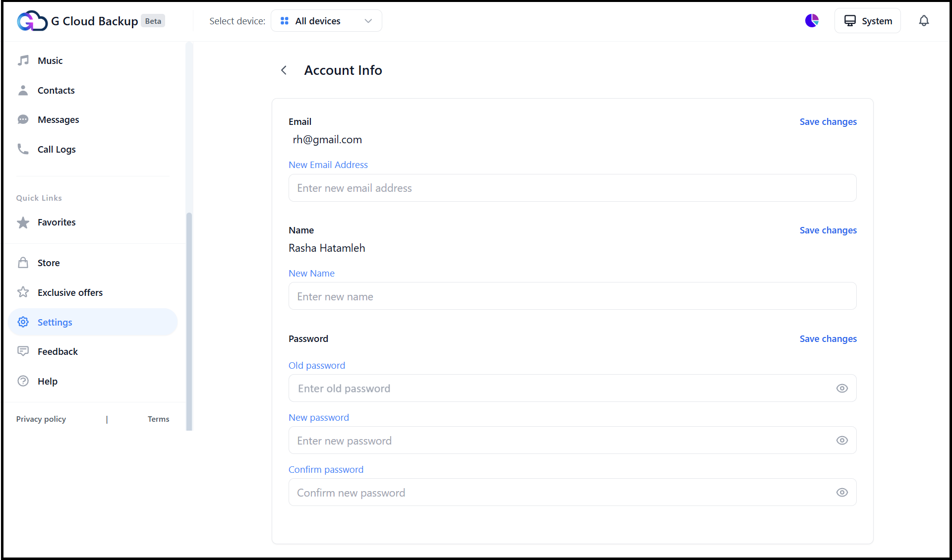952x560 pixels.
Task: Reveal the old password text
Action: pyautogui.click(x=842, y=388)
